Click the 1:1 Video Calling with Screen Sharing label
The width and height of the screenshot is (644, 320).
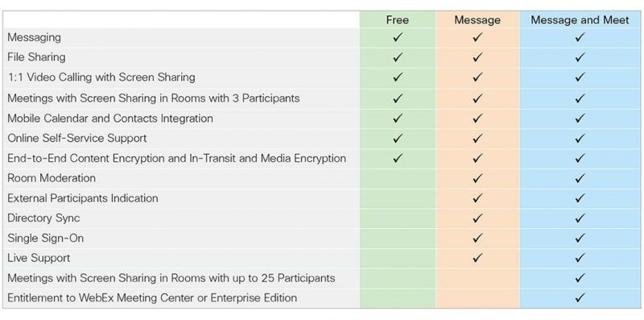101,77
